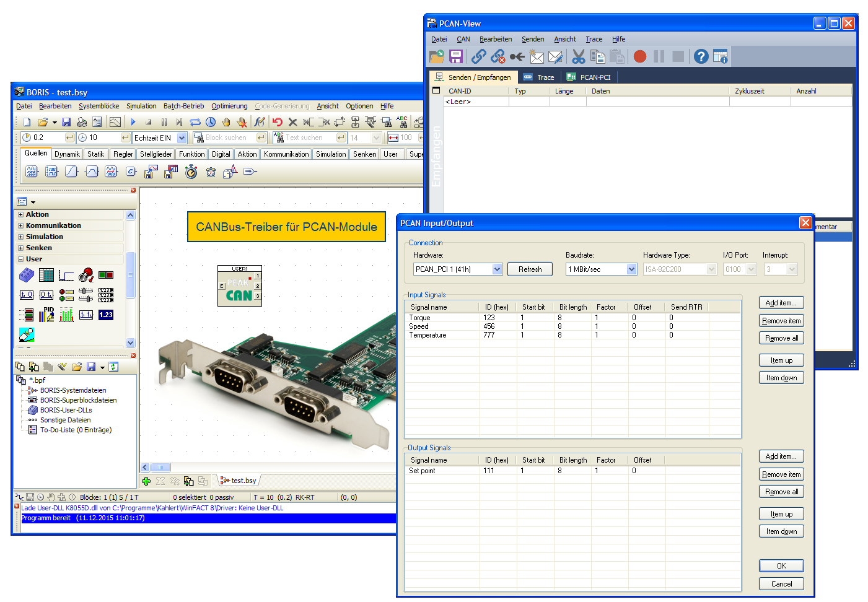Click the edit message envelope with pencil icon
This screenshot has height=602, width=868.
(556, 56)
